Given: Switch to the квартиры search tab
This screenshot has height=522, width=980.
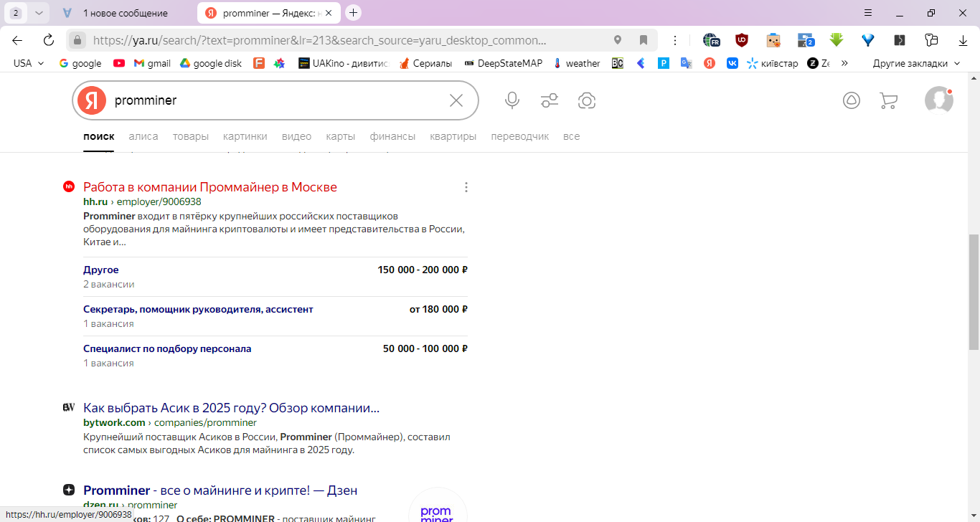Looking at the screenshot, I should [x=453, y=136].
